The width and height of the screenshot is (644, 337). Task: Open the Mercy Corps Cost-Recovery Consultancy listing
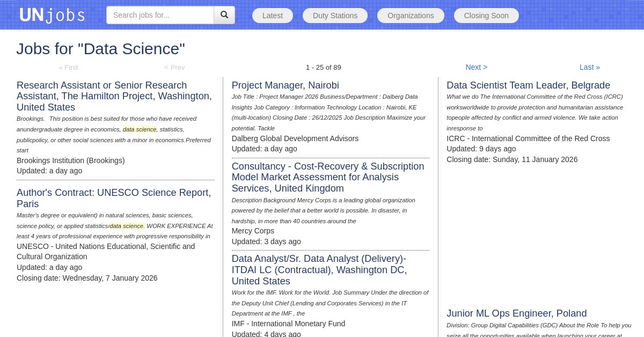click(327, 177)
